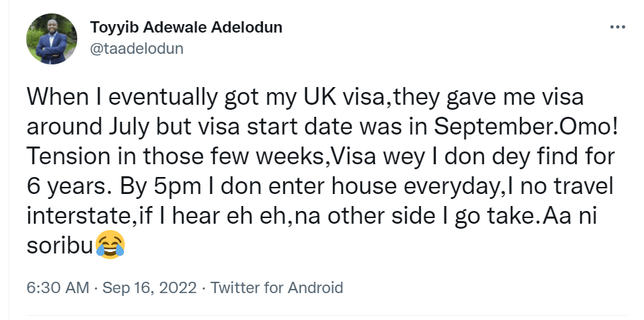
Task: Open the Twitter for Android source link
Action: pyautogui.click(x=277, y=288)
